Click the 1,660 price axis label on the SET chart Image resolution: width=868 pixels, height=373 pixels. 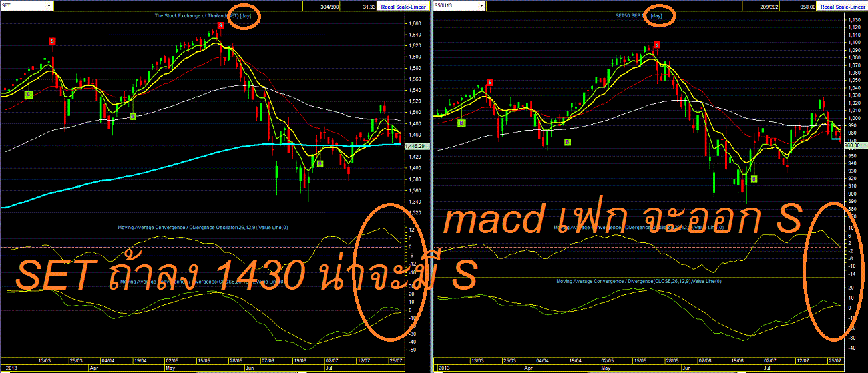point(414,23)
